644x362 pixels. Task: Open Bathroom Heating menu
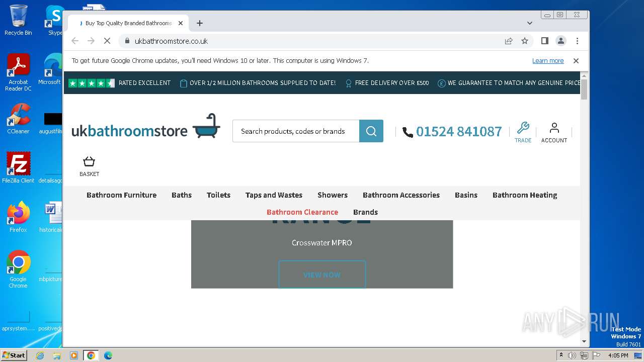(x=525, y=195)
